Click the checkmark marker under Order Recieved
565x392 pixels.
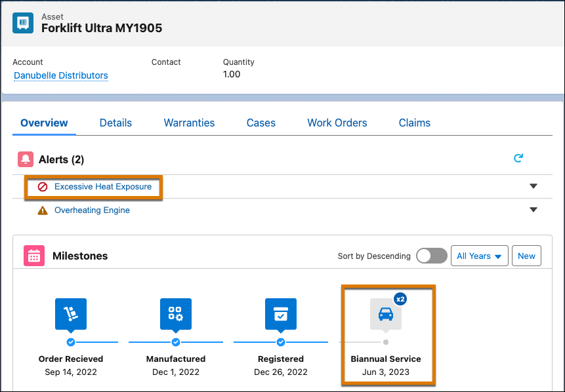(x=70, y=342)
